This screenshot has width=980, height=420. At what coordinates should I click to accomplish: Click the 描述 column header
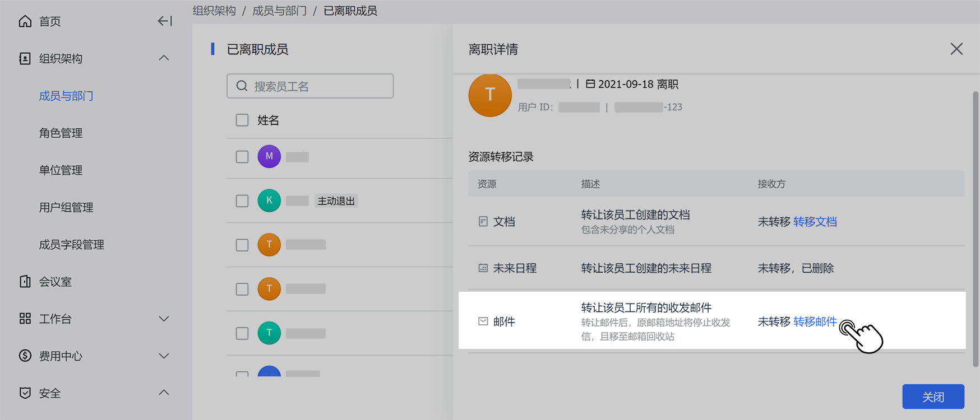click(x=590, y=184)
